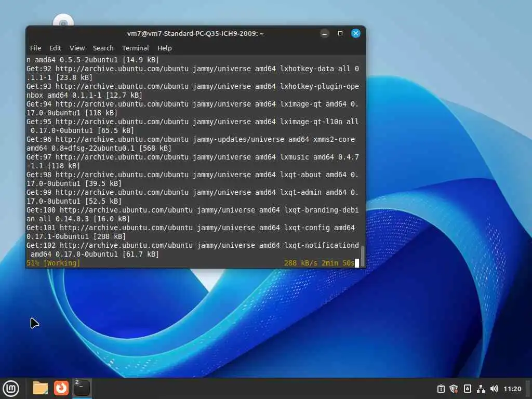This screenshot has height=399, width=532.
Task: Click the 'lxqt-admin' package name text
Action: tap(301, 192)
